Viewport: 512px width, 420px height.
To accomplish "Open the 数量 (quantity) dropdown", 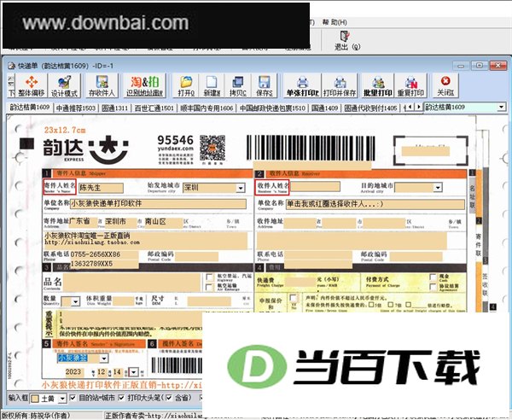I will tap(75, 301).
